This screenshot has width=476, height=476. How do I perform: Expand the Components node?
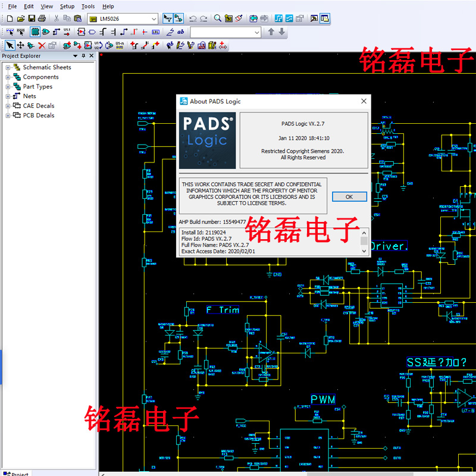8,77
